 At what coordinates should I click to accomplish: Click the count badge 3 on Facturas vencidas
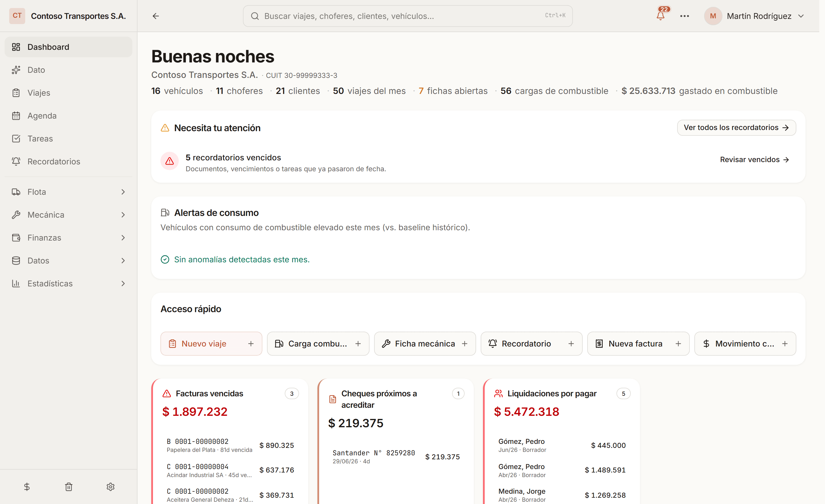coord(292,393)
